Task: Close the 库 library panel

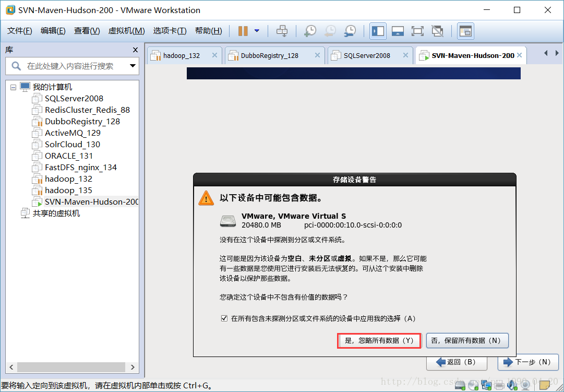Action: point(135,50)
